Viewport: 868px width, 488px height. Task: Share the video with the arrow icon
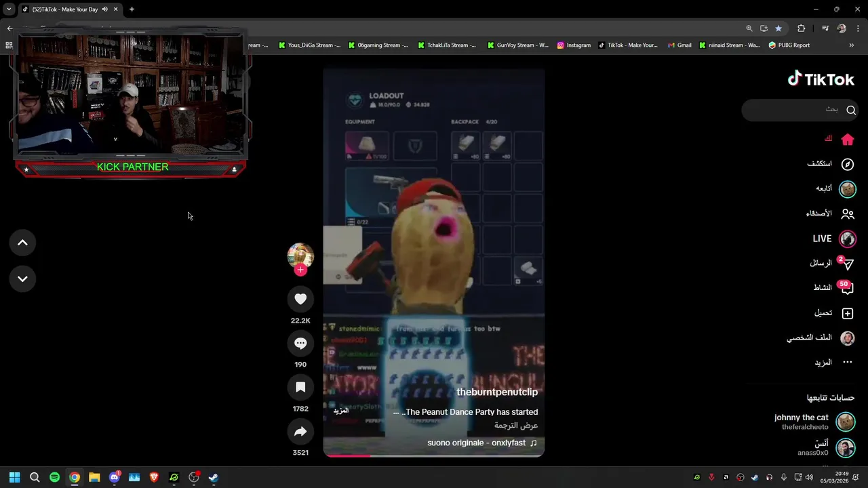click(x=300, y=432)
